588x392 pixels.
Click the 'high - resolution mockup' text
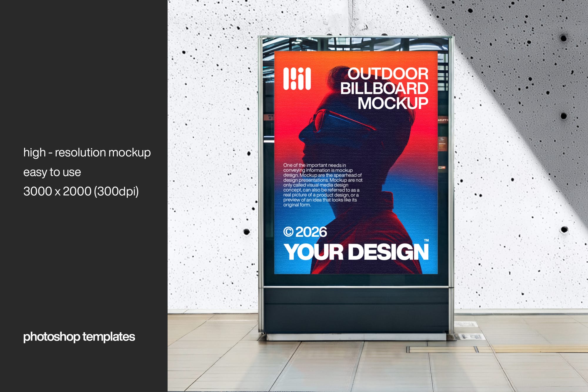pyautogui.click(x=87, y=153)
